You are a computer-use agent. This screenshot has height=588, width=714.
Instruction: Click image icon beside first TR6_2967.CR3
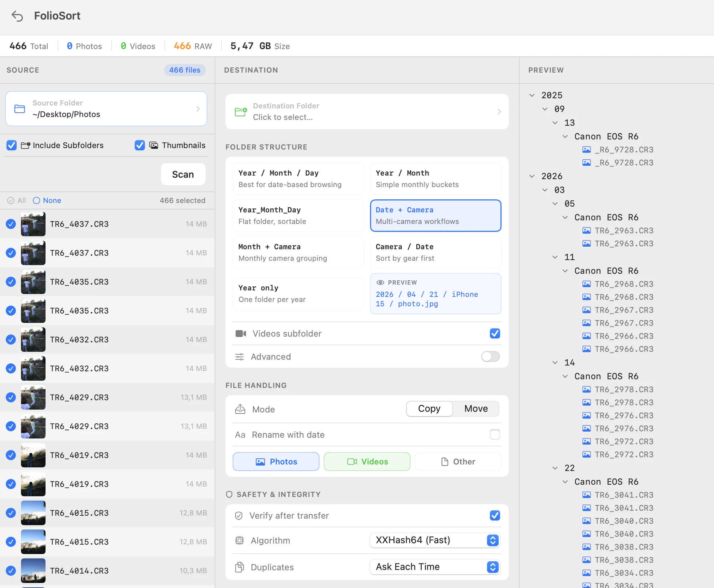586,310
